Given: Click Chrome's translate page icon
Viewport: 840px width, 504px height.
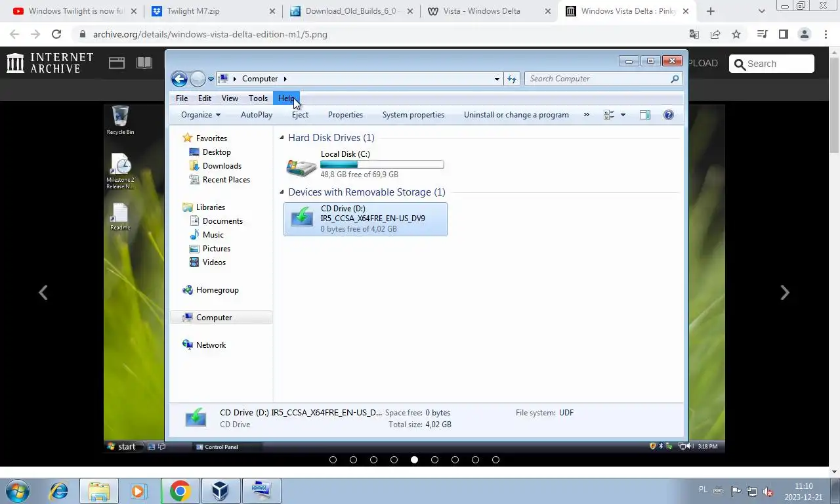Looking at the screenshot, I should tap(694, 34).
